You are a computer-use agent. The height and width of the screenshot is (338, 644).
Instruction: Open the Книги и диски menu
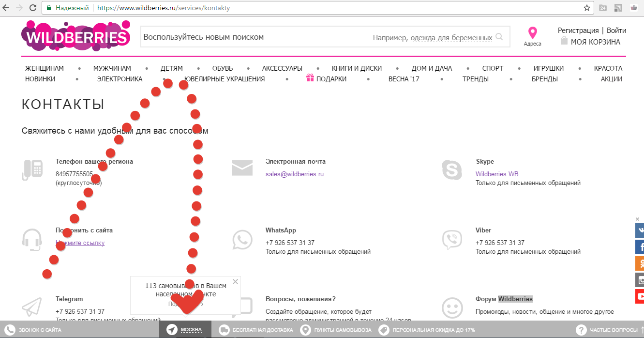pos(357,68)
